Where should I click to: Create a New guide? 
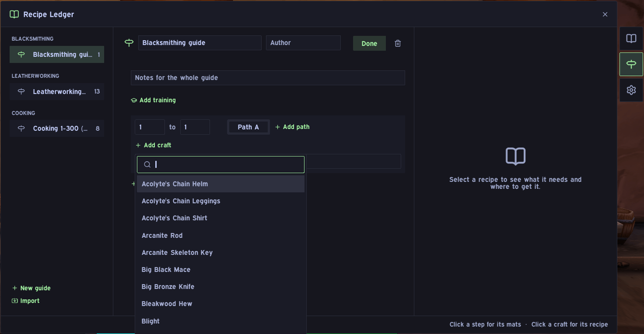[x=31, y=288]
